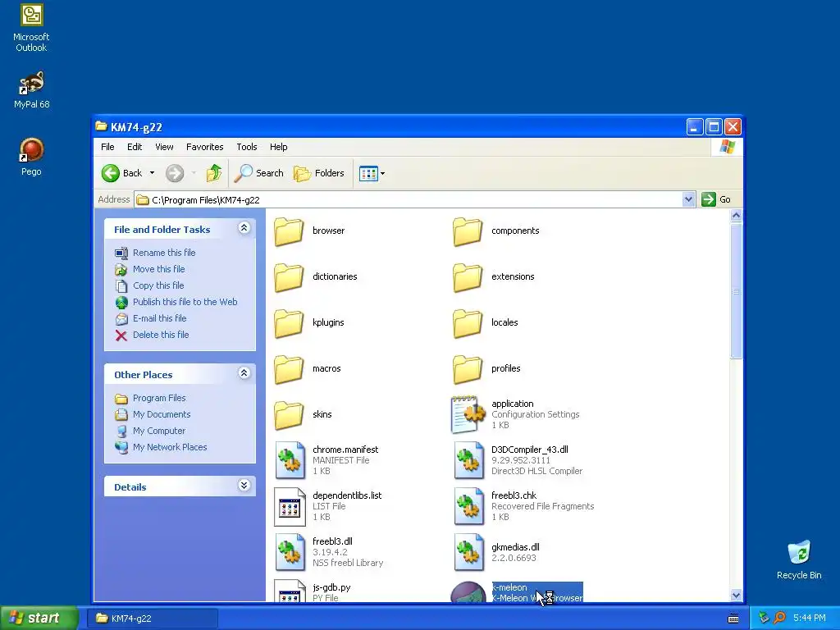Select the skins folder icon
This screenshot has height=630, width=840.
coord(289,415)
